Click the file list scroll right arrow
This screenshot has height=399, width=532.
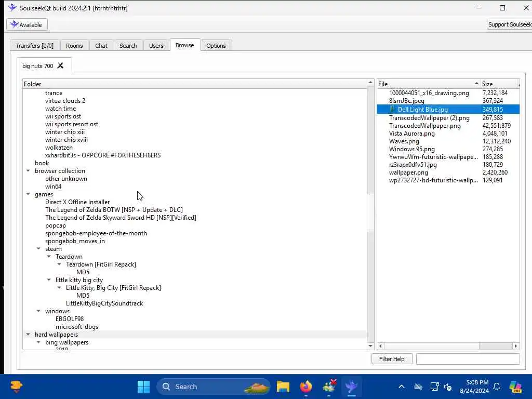click(516, 346)
